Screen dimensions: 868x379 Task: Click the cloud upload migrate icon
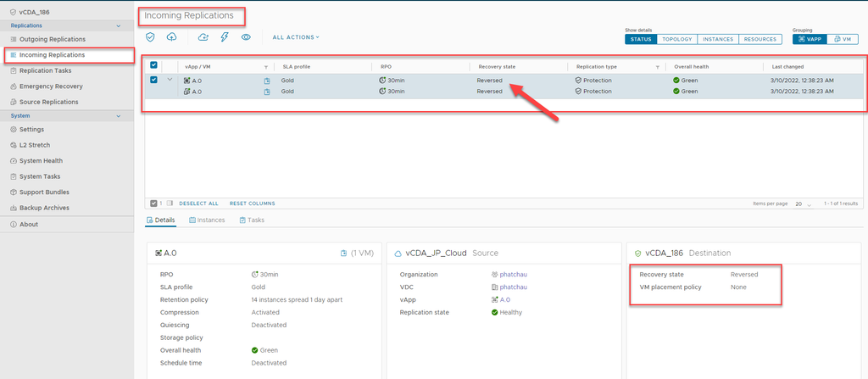tap(172, 37)
